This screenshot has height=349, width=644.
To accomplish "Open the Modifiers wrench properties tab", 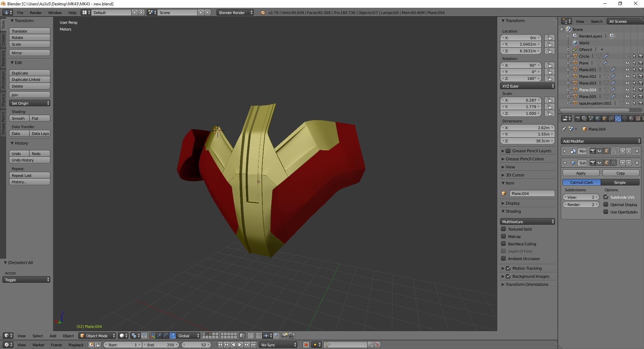I will tap(618, 118).
